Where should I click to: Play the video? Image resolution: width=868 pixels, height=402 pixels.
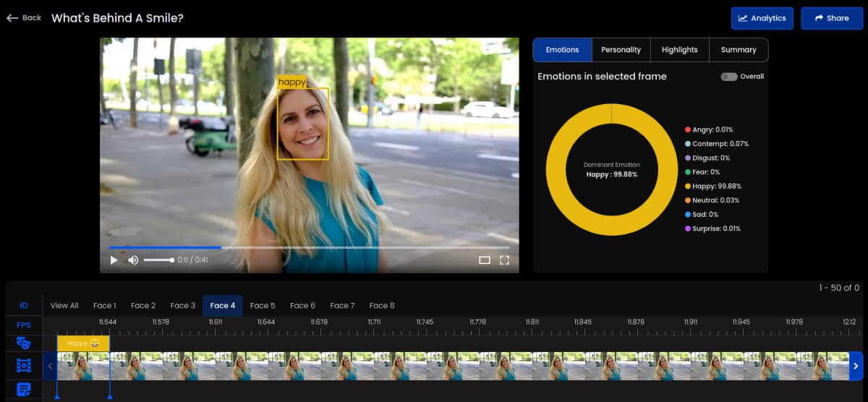pyautogui.click(x=114, y=260)
